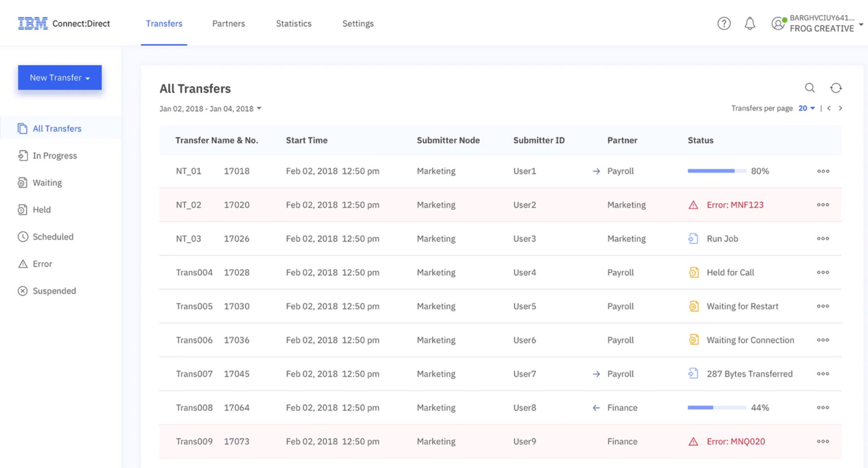
Task: Click the IBM logo in header
Action: pyautogui.click(x=33, y=23)
